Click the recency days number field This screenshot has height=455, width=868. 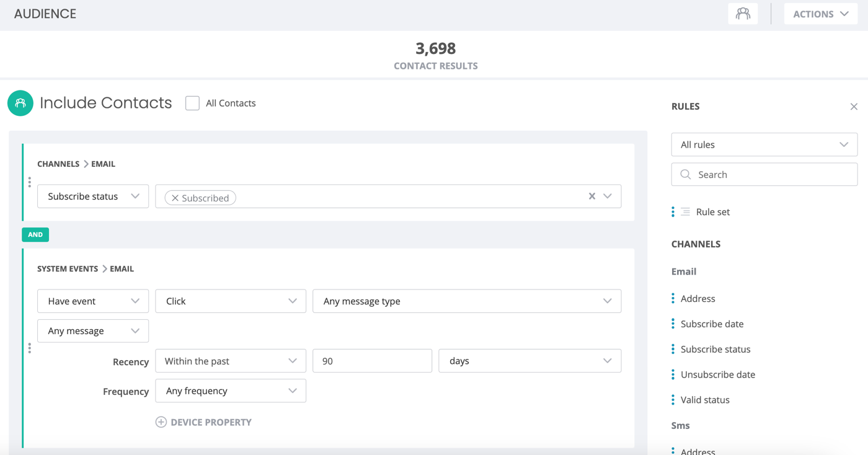372,361
